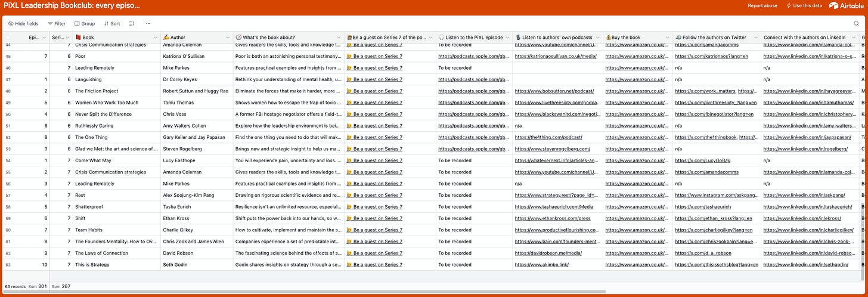Viewport: 868px width, 297px height.
Task: Click the PiXL Leadership Bookclub page title
Action: tap(72, 5)
